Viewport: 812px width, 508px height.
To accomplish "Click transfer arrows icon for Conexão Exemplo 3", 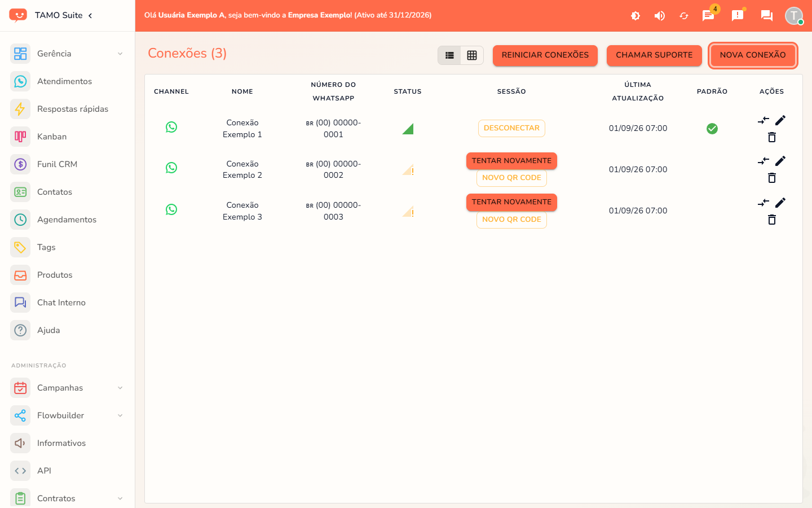I will (x=764, y=203).
